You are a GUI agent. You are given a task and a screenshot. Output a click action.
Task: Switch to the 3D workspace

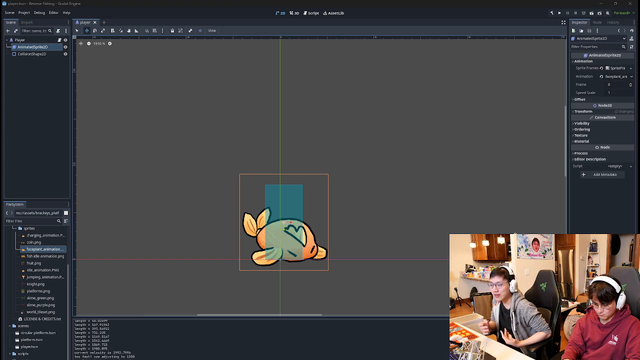294,13
